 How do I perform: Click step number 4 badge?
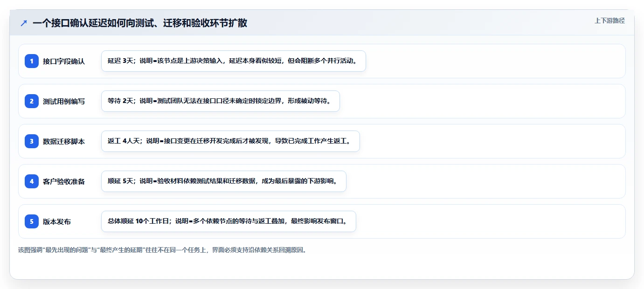tap(32, 181)
